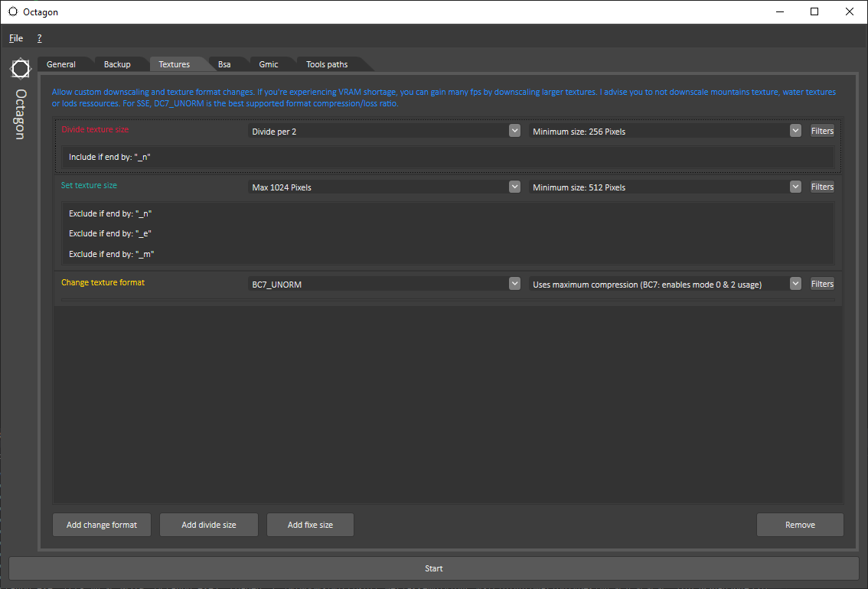Click the Octagon title bar app icon
868x589 pixels.
[x=13, y=11]
